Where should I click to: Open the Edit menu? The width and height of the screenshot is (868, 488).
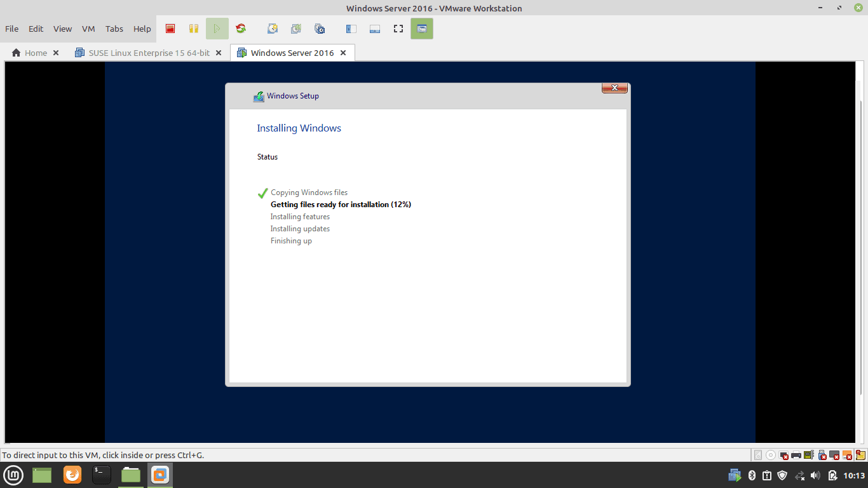36,29
